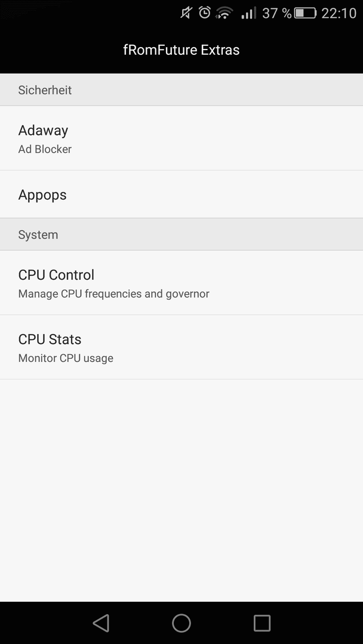Tap the Wi-Fi status icon
Image resolution: width=363 pixels, height=644 pixels.
tap(224, 13)
